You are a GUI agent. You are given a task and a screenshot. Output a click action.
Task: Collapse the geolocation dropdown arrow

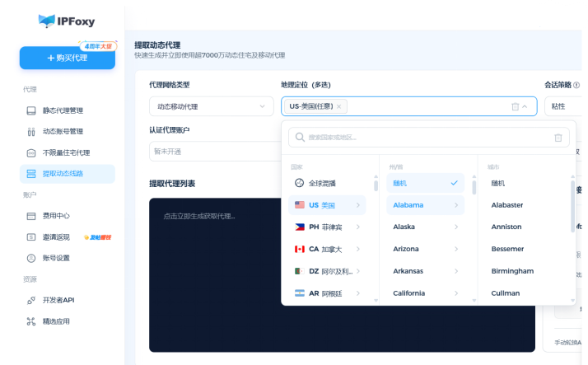[x=525, y=106]
